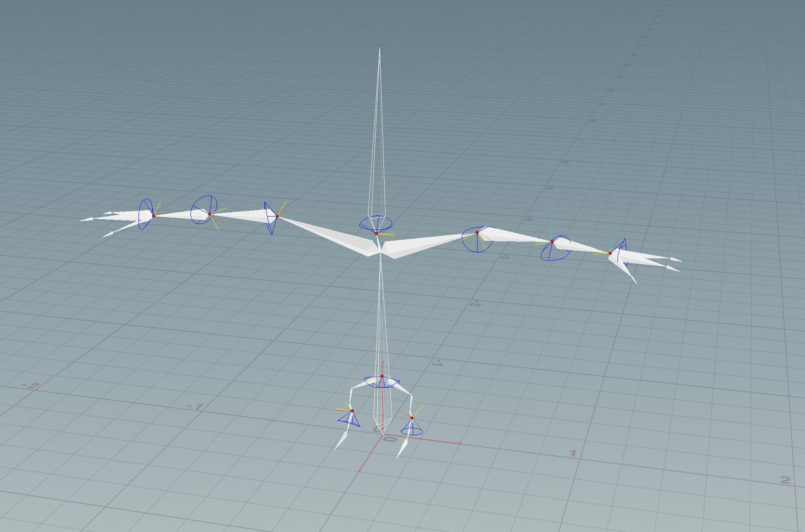
Task: Click the right arm bone between shoulder and elbow
Action: (515, 236)
